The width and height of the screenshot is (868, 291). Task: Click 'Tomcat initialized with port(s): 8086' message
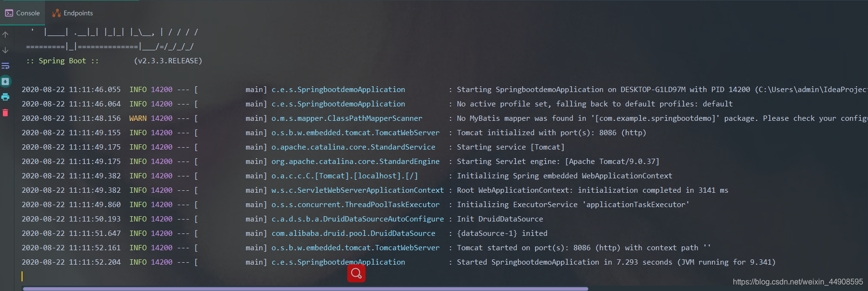tap(551, 133)
